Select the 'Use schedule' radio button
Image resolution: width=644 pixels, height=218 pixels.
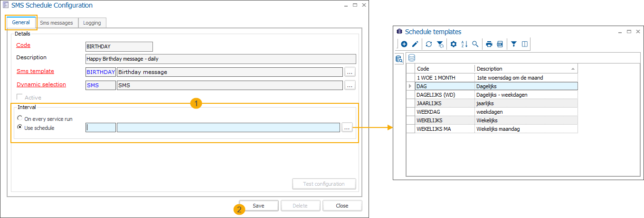click(19, 127)
